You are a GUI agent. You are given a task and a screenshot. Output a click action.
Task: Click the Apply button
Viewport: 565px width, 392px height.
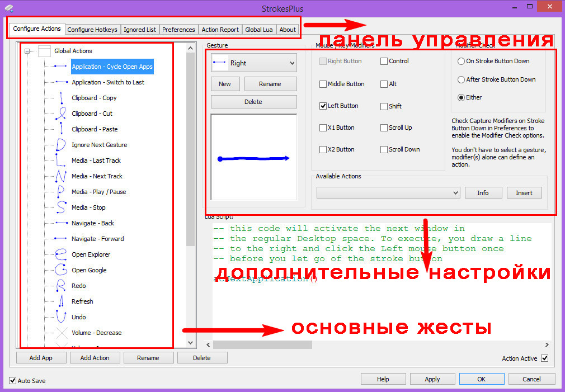[x=432, y=379]
